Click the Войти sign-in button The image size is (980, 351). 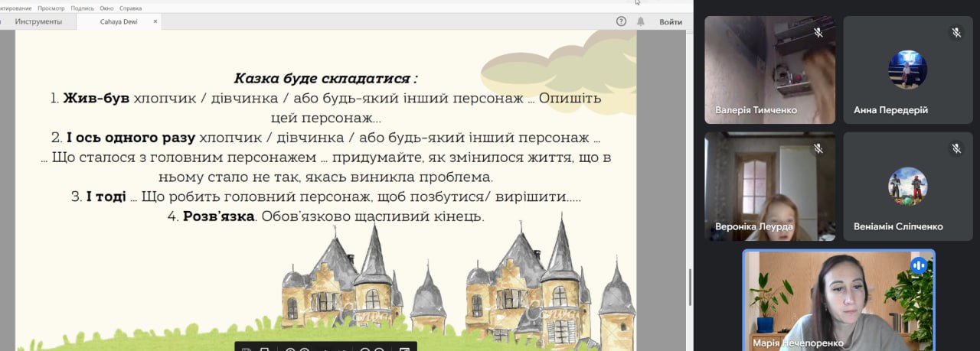pos(671,21)
